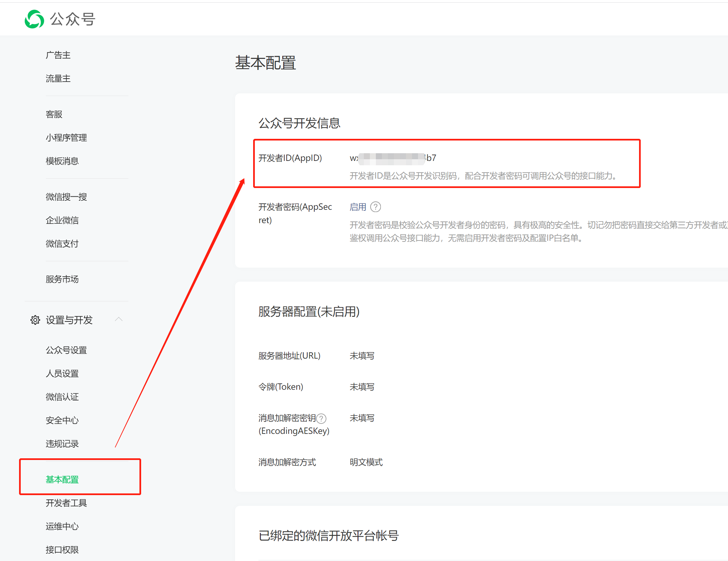Go to 运维中心 in the sidebar

(62, 527)
